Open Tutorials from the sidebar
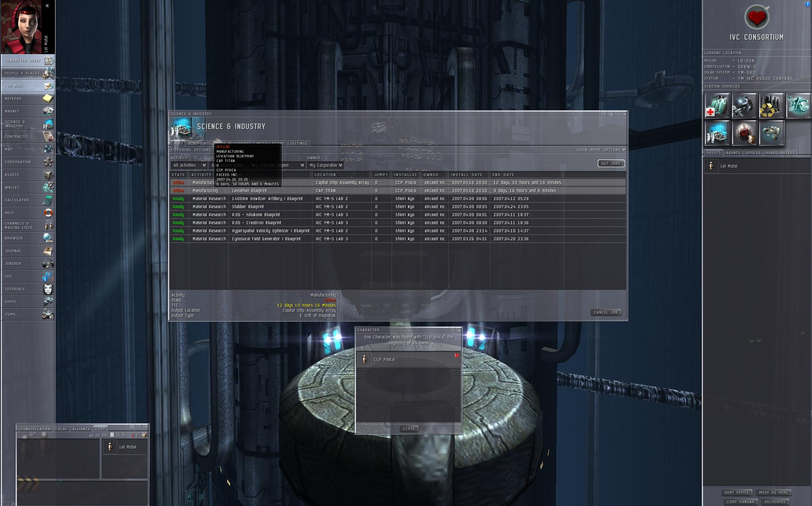Viewport: 812px width, 506px height. pyautogui.click(x=28, y=289)
